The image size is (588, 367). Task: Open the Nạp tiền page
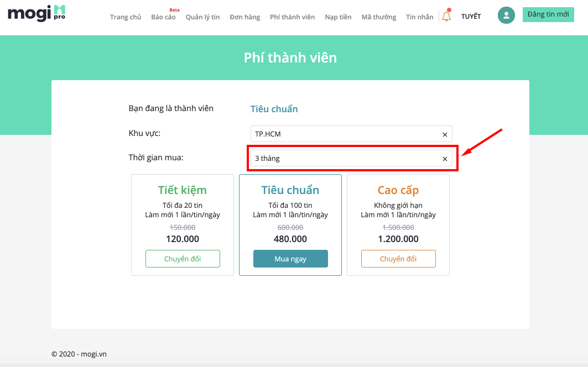pos(338,17)
